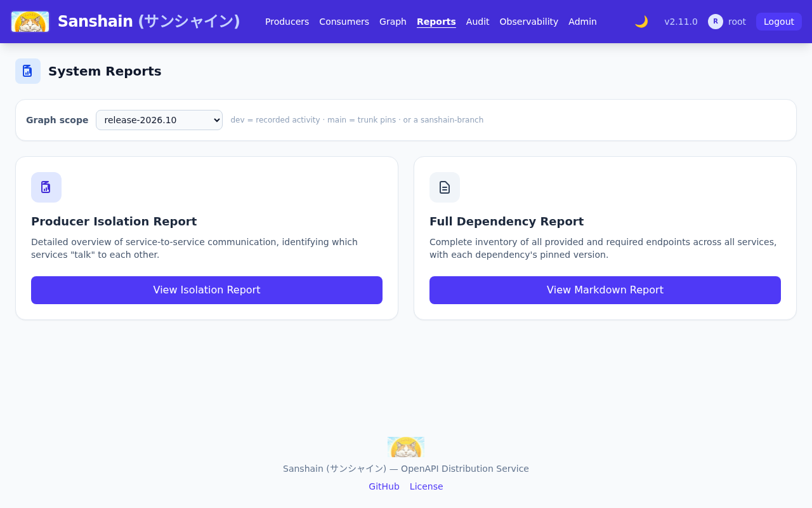
Task: Click the Sanshain cat logo in header
Action: (x=30, y=22)
